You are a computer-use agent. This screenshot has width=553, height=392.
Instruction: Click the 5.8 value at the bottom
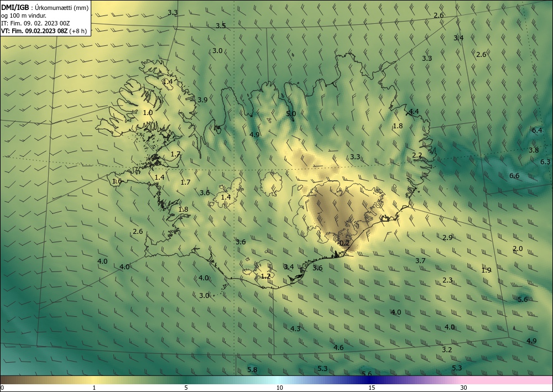click(252, 370)
